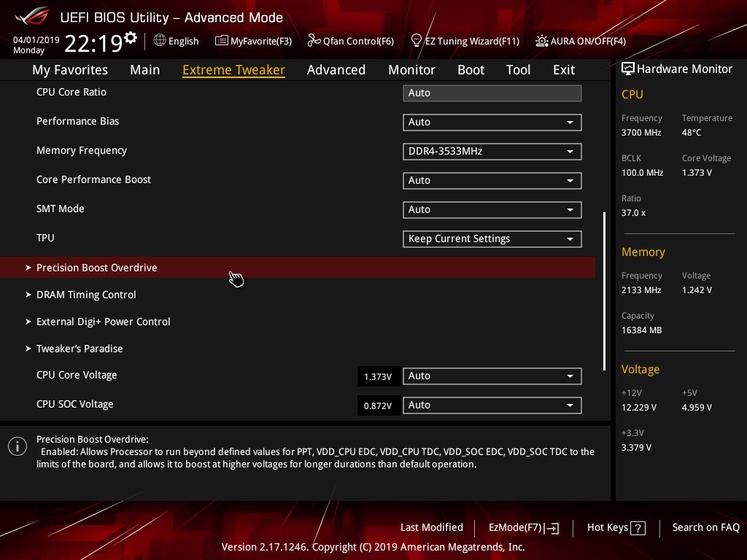Click the TPU label
Viewport: 747px width, 560px height.
coord(45,238)
